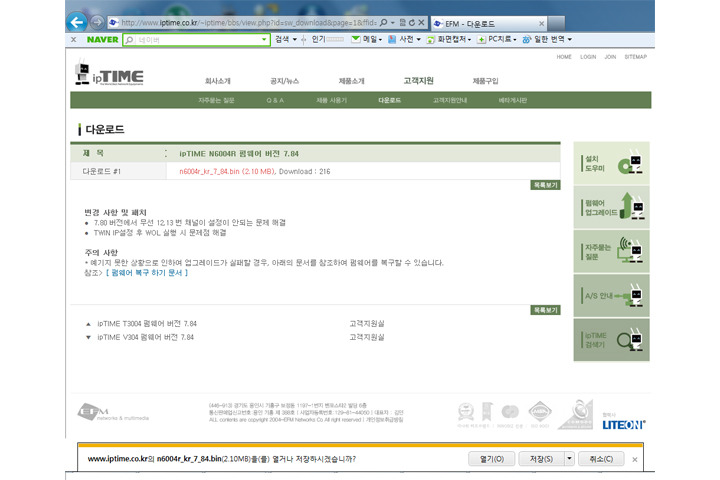Select 다운로드 in green submenu

pos(389,100)
